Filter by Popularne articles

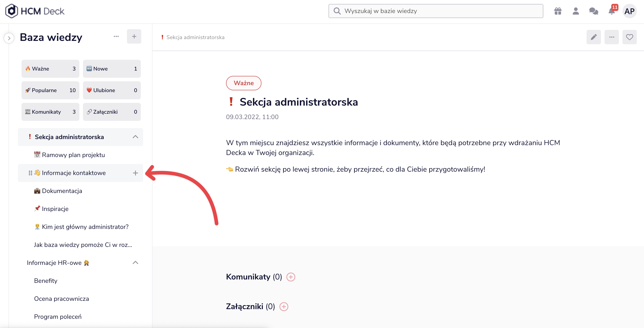50,90
